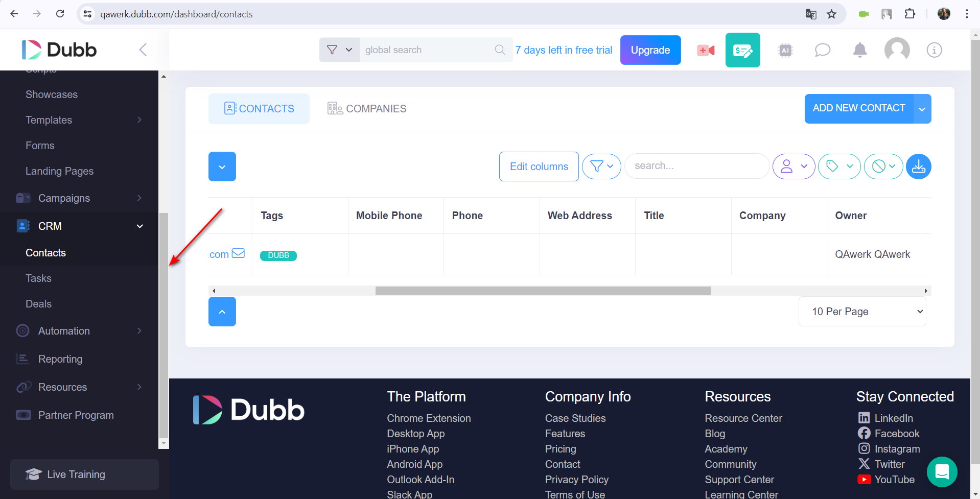Image resolution: width=980 pixels, height=499 pixels.
Task: Open global search filter dropdown
Action: (x=339, y=50)
